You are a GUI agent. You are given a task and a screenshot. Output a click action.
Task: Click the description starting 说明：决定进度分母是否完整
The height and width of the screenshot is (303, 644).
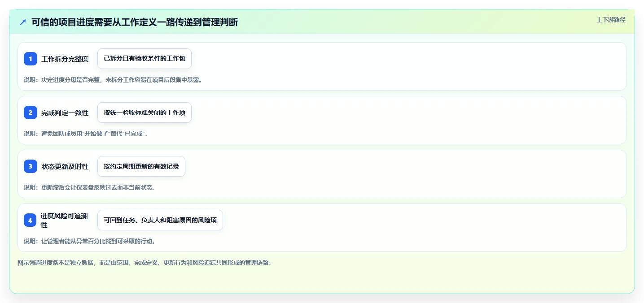point(113,80)
